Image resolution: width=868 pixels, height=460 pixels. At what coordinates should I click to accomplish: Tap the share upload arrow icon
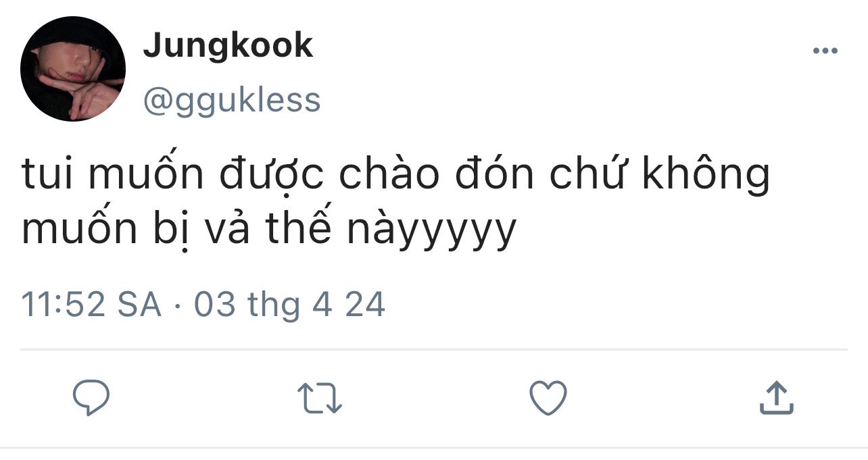776,397
